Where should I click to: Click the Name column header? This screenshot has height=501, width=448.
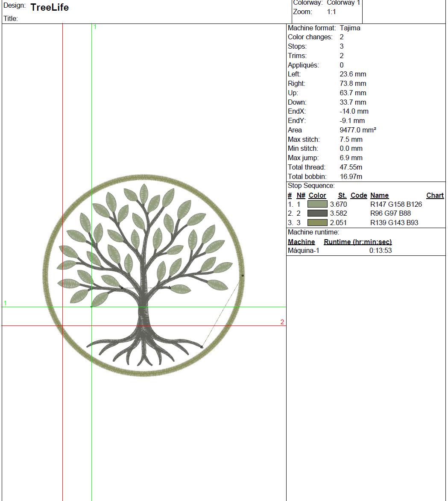pyautogui.click(x=379, y=195)
